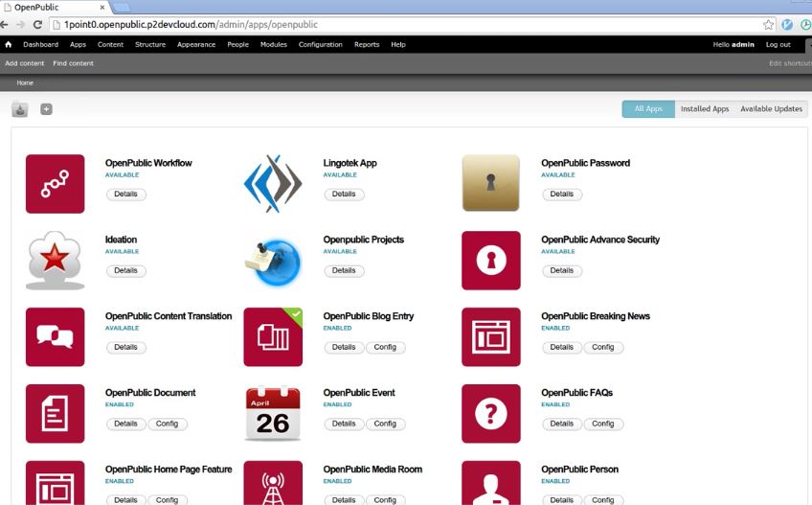Screen dimensions: 812x505
Task: Open the OpenPublic Media Room antenna icon
Action: [273, 483]
